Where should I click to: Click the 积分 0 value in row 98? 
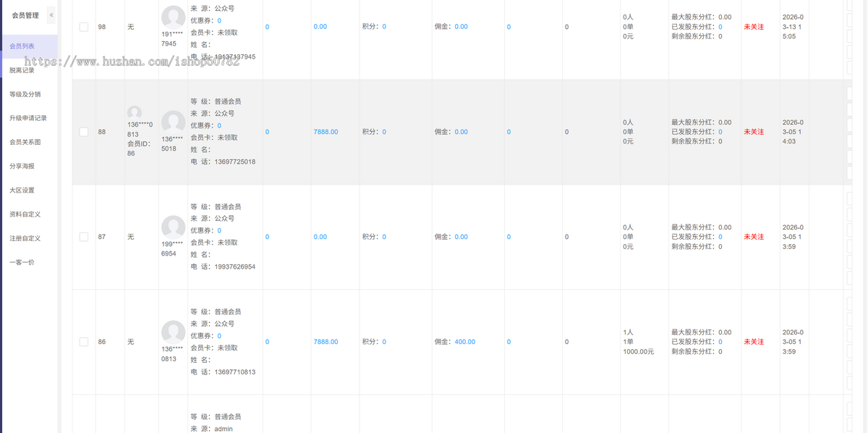(x=384, y=27)
